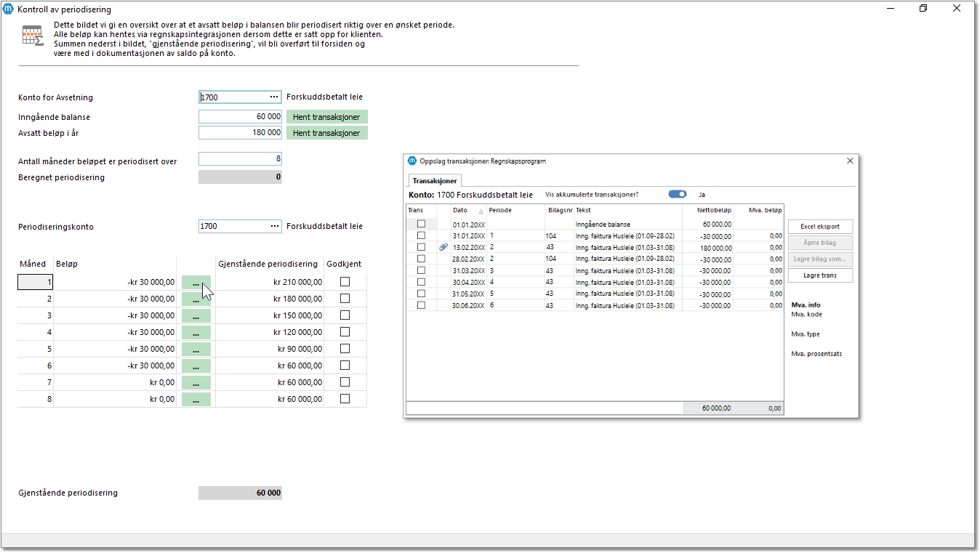Click Hent transaksjoner next to Inngående balanse
The image size is (980, 553).
(x=326, y=117)
